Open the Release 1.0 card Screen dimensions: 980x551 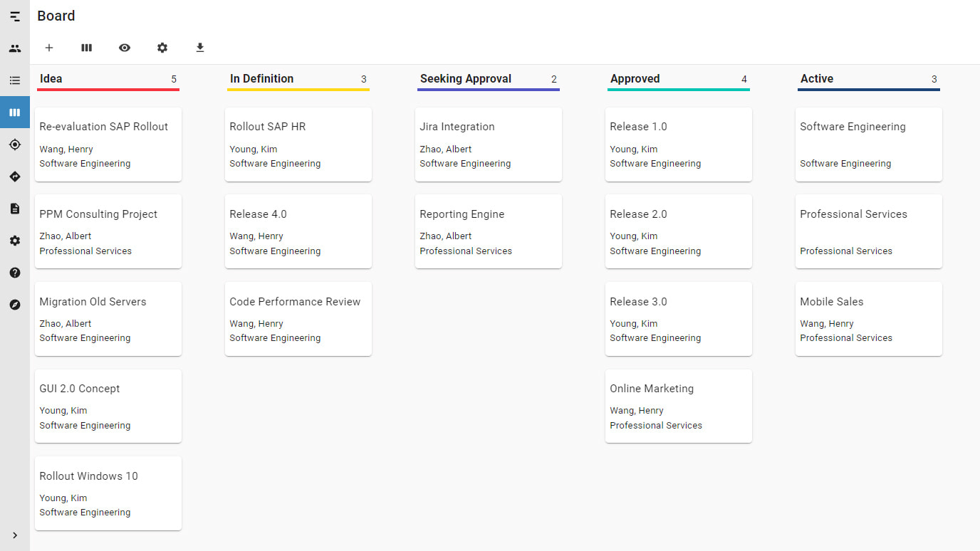679,145
